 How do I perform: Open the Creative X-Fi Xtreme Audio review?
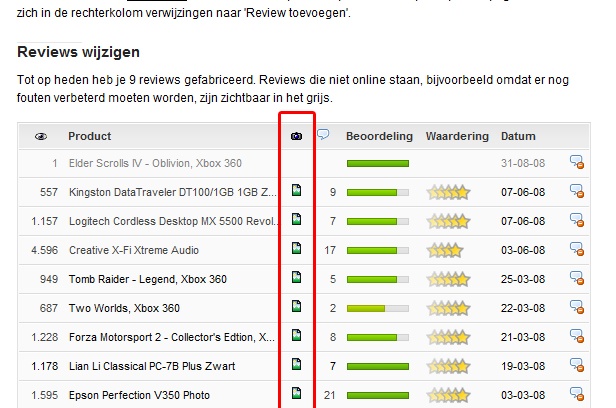[x=134, y=251]
